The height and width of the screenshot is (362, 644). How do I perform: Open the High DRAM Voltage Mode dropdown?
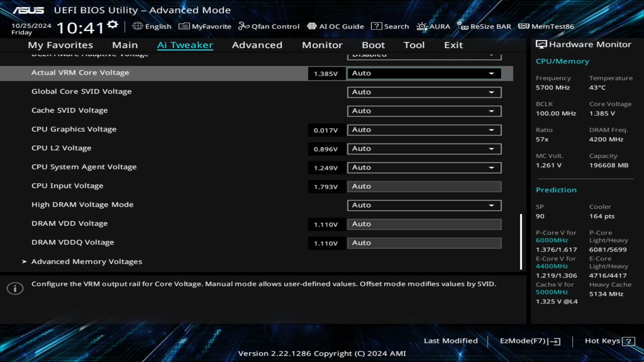coord(424,205)
